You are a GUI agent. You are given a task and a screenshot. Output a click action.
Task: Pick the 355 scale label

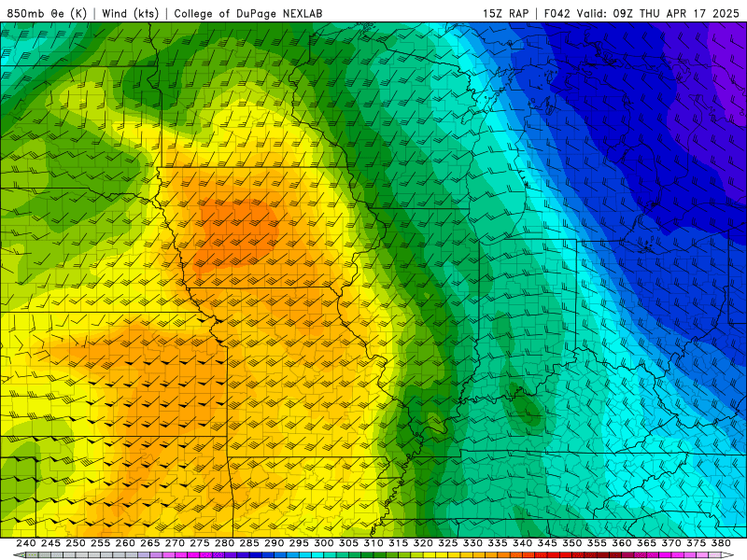tap(597, 543)
